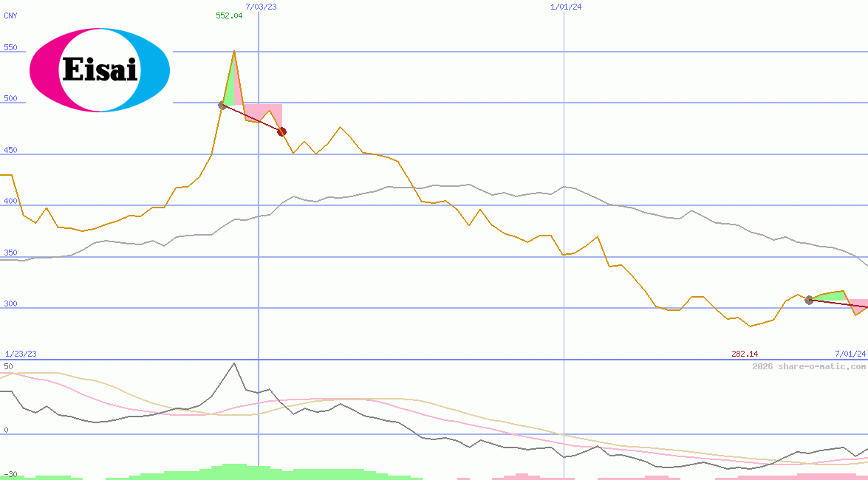
Task: Select the gray start marker dot near 552.04 peak
Action: [221, 106]
